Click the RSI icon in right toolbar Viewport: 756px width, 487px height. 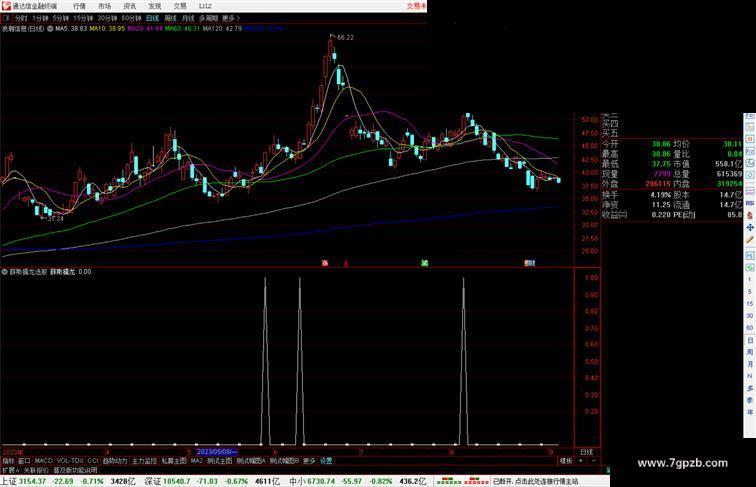pyautogui.click(x=750, y=203)
